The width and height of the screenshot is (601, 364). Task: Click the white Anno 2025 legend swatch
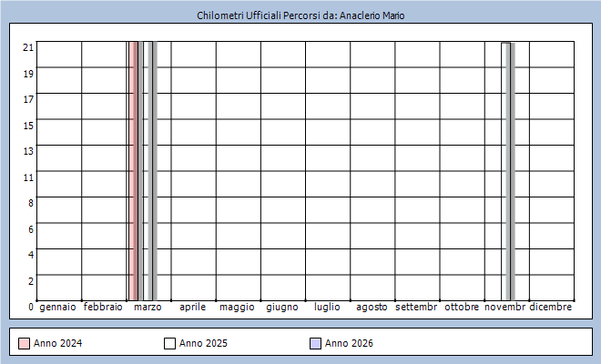[169, 343]
